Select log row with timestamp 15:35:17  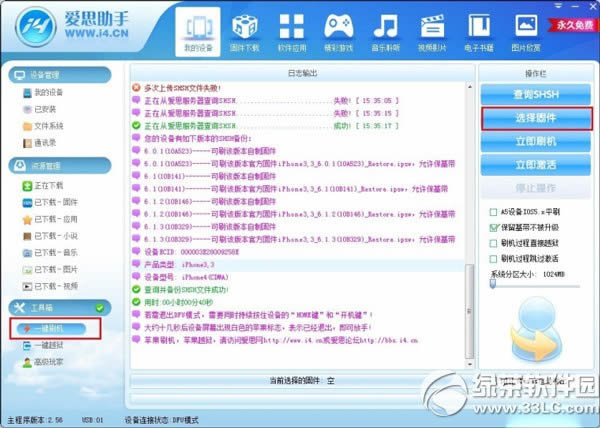pos(298,126)
